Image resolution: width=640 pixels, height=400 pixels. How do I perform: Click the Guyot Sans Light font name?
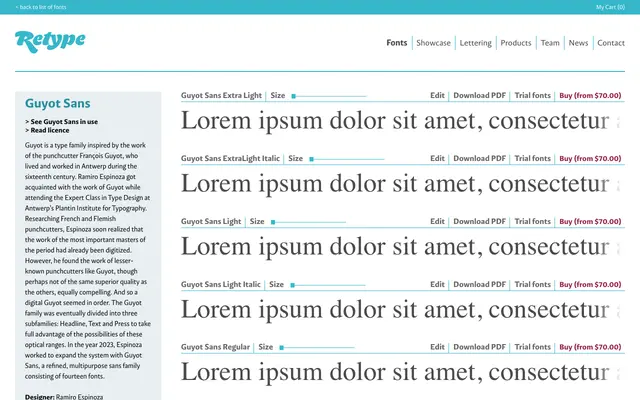(x=211, y=221)
